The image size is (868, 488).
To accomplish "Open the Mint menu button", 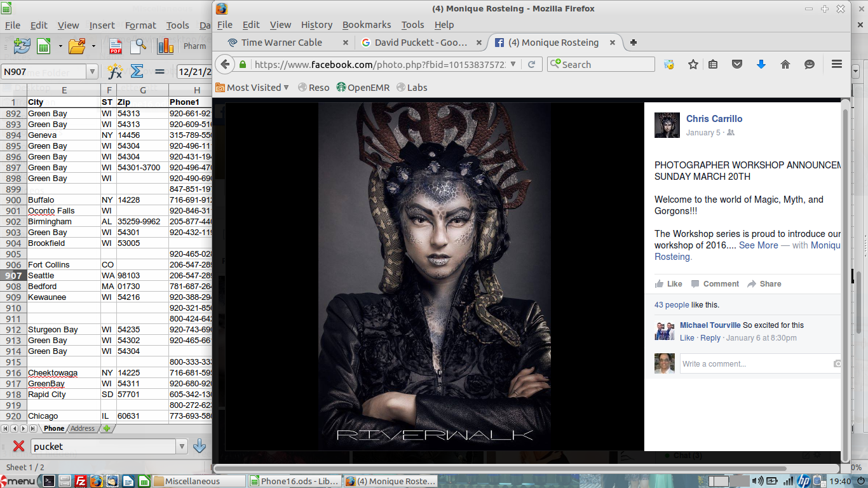I will tap(18, 481).
